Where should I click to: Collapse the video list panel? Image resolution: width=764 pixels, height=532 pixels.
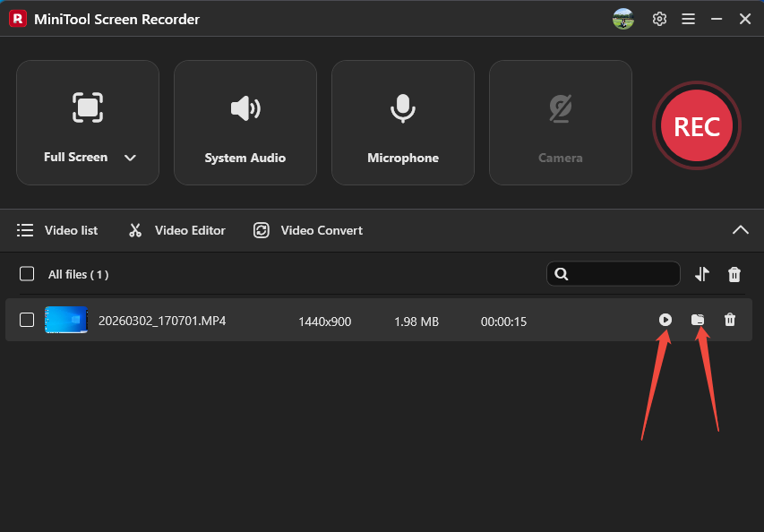[741, 229]
